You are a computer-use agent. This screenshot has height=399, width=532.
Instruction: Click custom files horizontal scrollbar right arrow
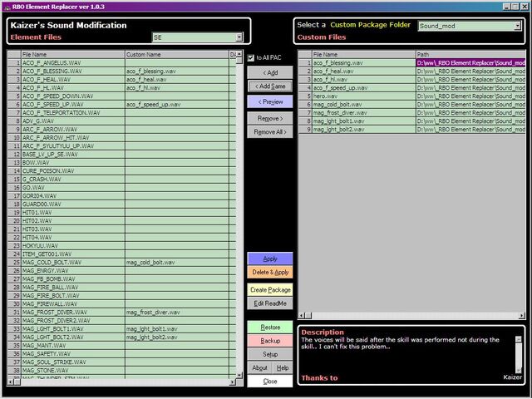pyautogui.click(x=522, y=316)
